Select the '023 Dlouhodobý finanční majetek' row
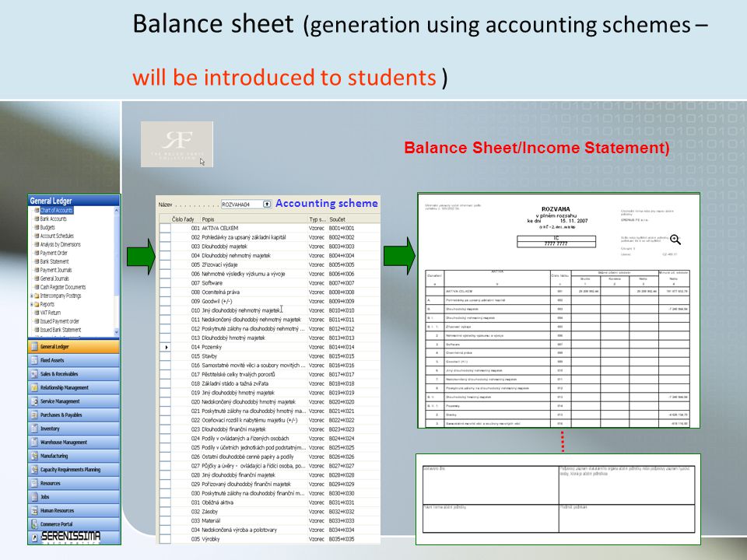747x560 pixels. click(x=270, y=429)
